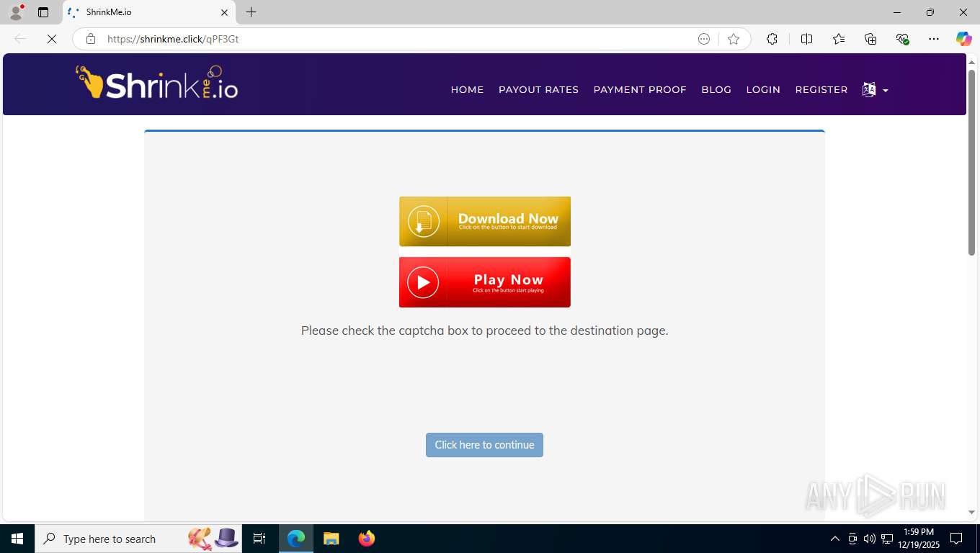Click the ShrinkMe.io logo

point(156,82)
